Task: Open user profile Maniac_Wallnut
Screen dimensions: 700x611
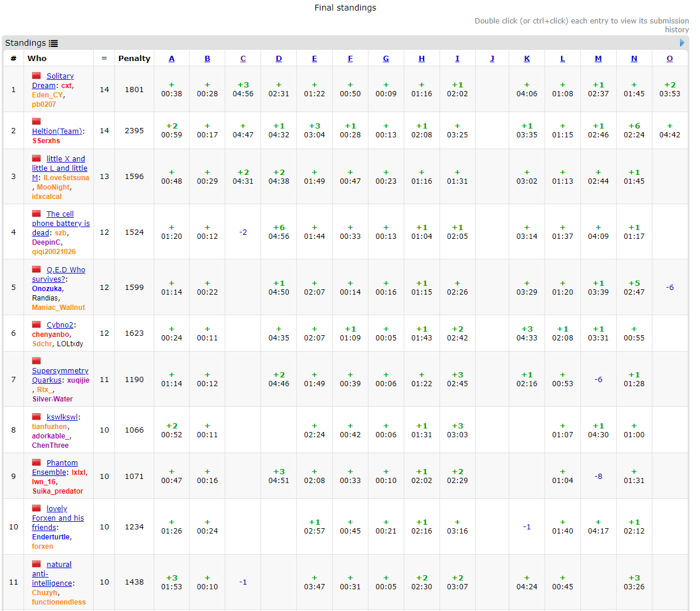Action: point(58,308)
